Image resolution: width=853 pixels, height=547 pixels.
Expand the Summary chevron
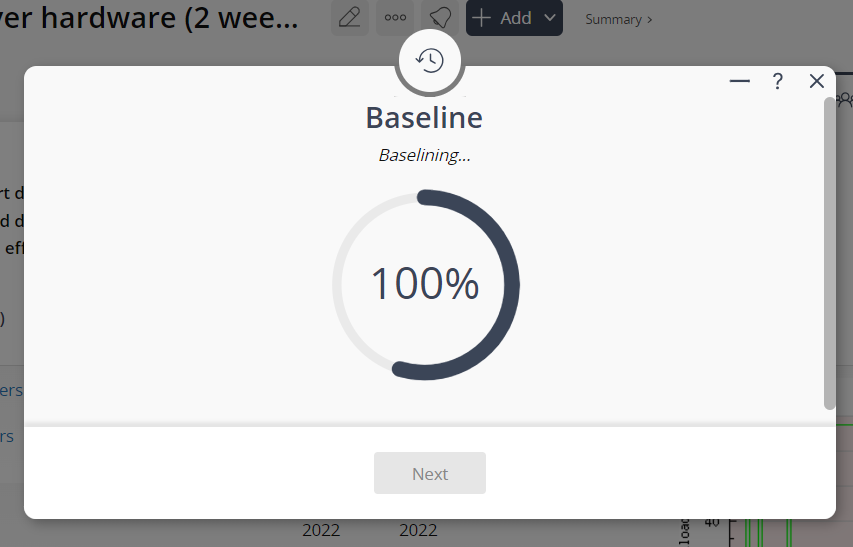click(x=650, y=20)
